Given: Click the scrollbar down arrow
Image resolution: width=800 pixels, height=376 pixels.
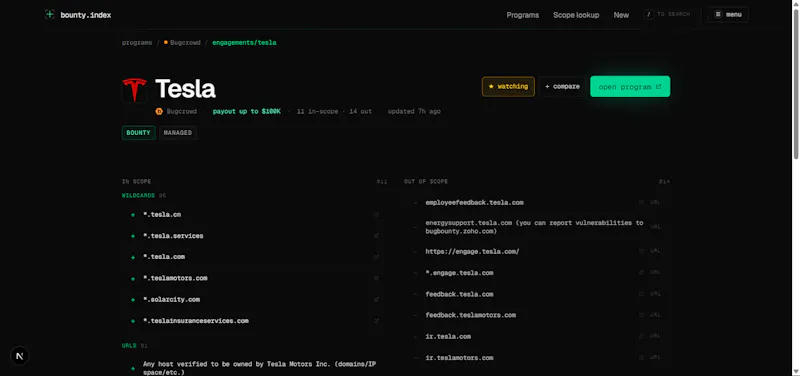Looking at the screenshot, I should [x=795, y=371].
